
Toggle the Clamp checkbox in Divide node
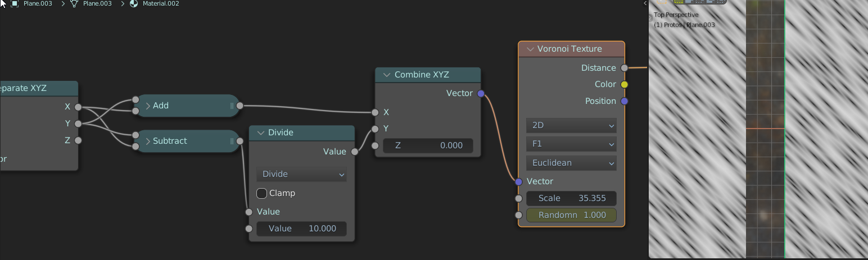[262, 193]
